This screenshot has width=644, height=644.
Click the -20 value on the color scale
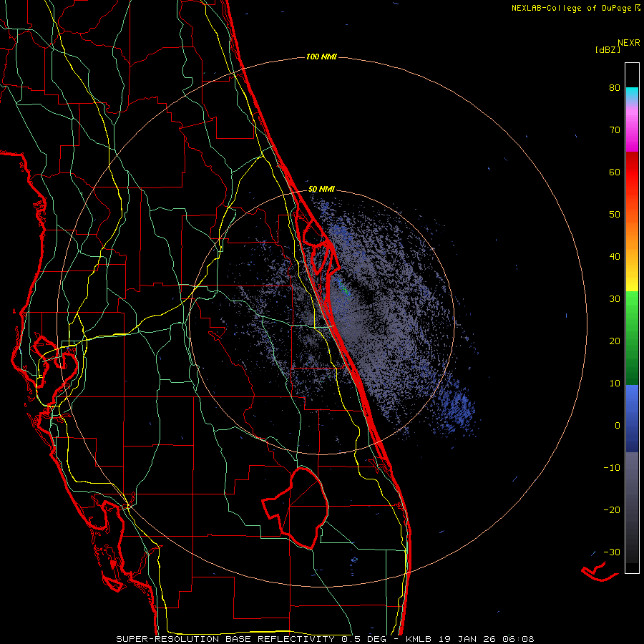(x=612, y=510)
